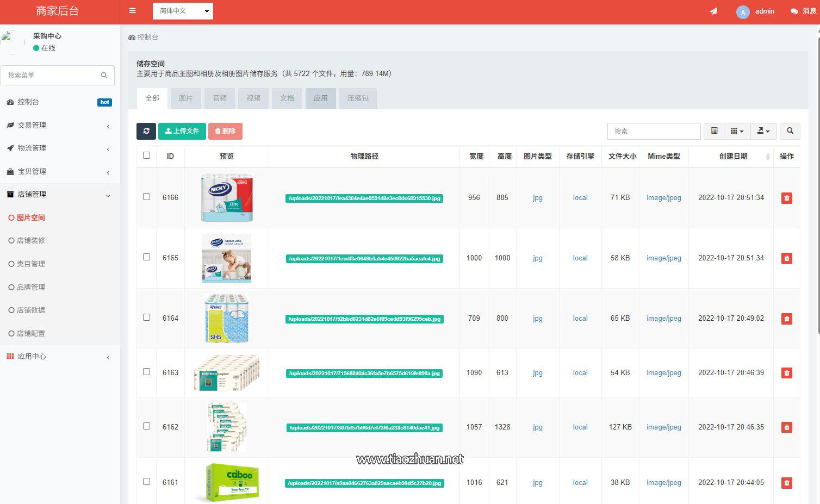Open the preview thumbnail in row 6164
Screen dimensions: 820x504
click(x=227, y=319)
